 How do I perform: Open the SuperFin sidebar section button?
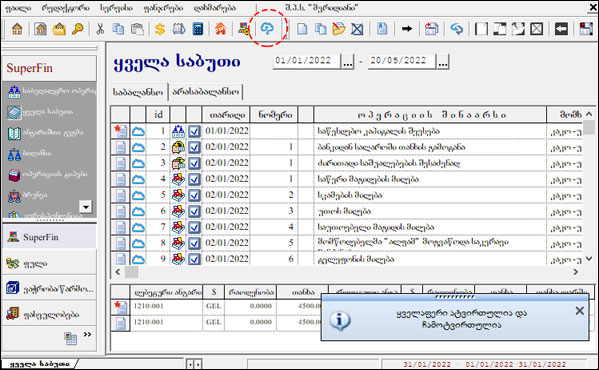pos(49,237)
